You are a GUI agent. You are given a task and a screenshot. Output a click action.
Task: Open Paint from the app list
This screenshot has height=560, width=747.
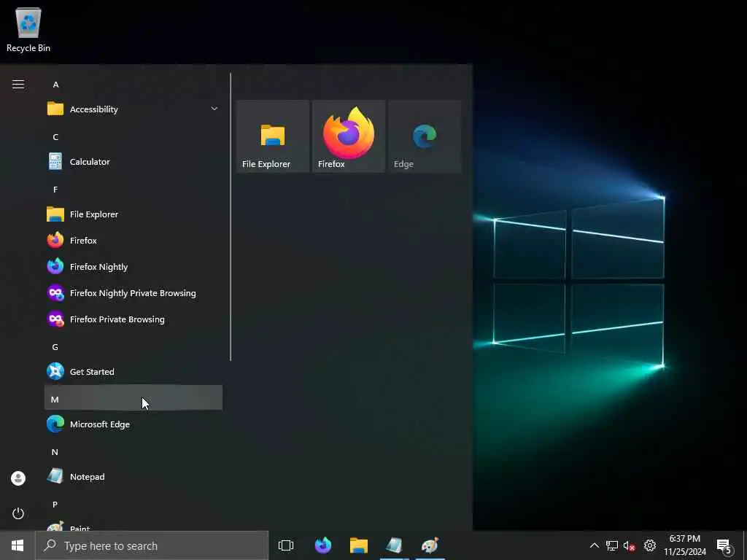point(133,526)
